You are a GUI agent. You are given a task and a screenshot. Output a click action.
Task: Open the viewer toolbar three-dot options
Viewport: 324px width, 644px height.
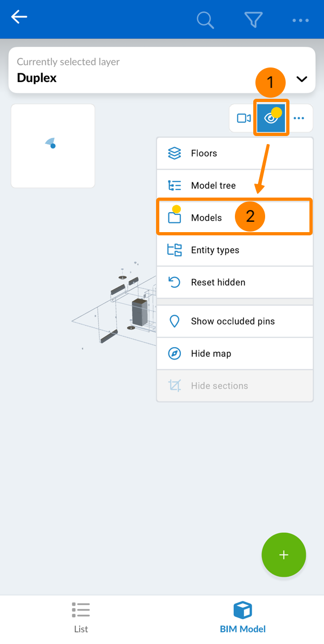coord(299,118)
